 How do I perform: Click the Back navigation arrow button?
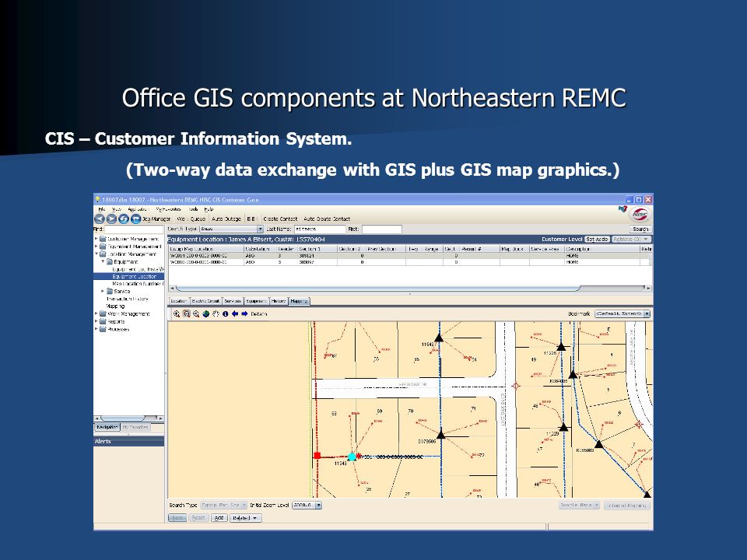click(x=100, y=219)
